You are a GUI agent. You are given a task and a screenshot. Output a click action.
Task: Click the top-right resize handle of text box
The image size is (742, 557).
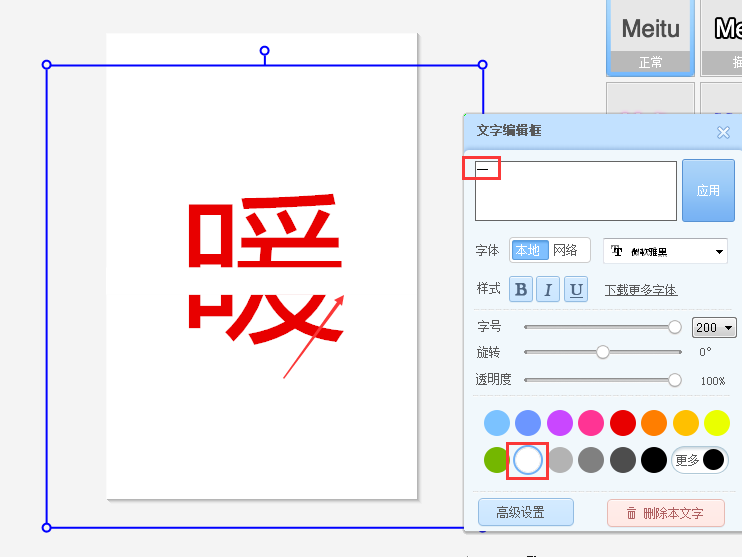[x=483, y=65]
